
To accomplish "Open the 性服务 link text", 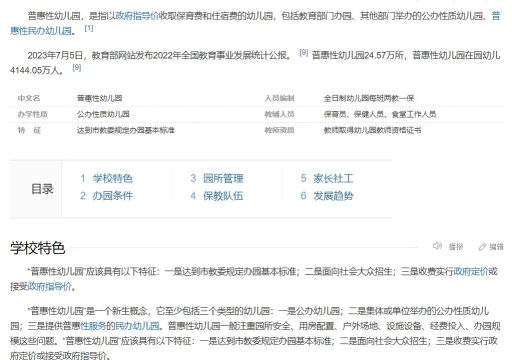I will [x=93, y=326].
